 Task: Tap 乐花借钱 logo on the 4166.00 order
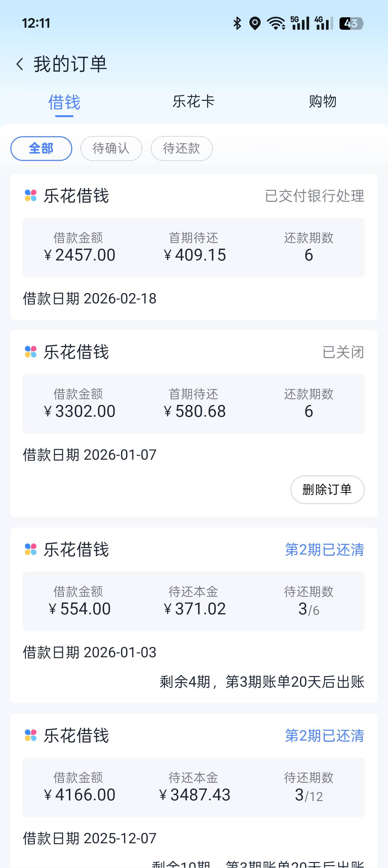pyautogui.click(x=31, y=735)
